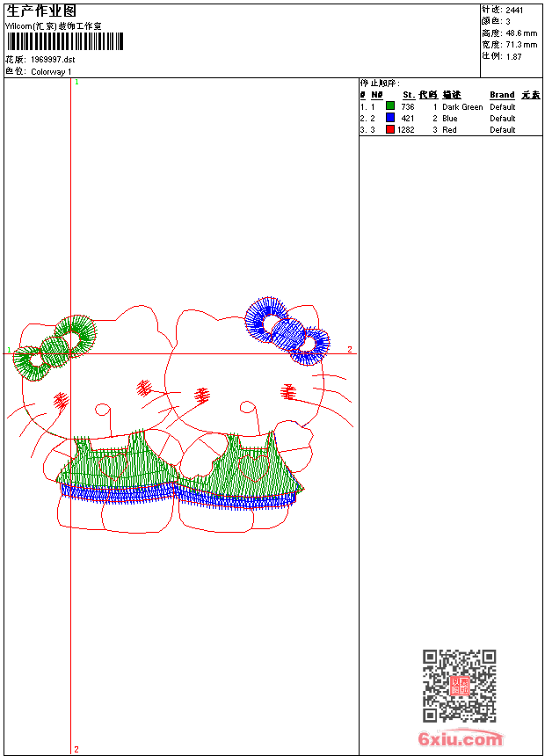Click the Wilcom studio name text
This screenshot has width=545, height=756.
pyautogui.click(x=53, y=26)
